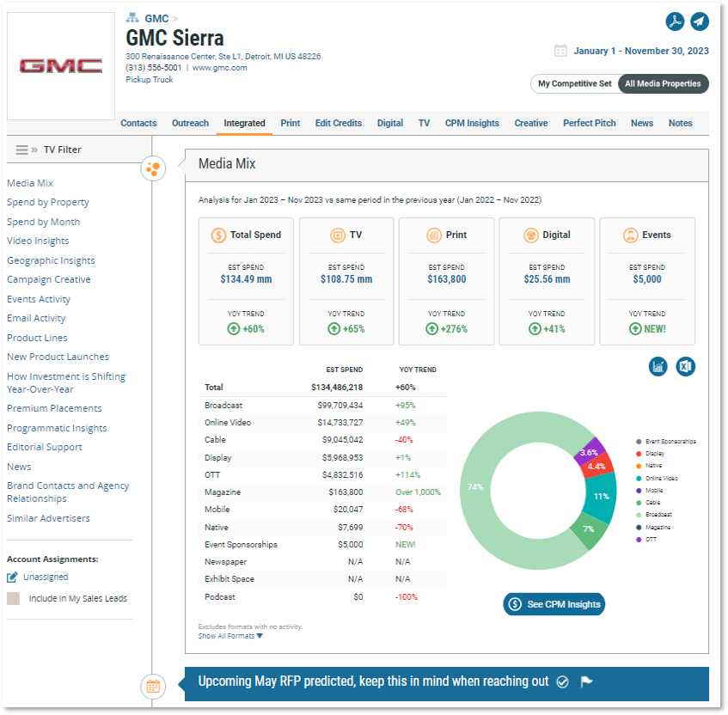The height and width of the screenshot is (715, 728).
Task: Click the OTT legend swatch
Action: 639,540
